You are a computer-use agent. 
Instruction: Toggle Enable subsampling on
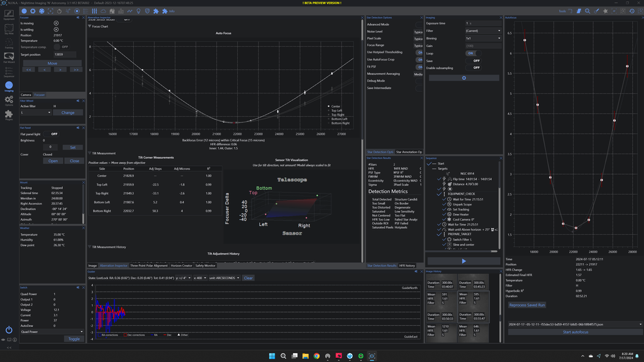click(473, 68)
